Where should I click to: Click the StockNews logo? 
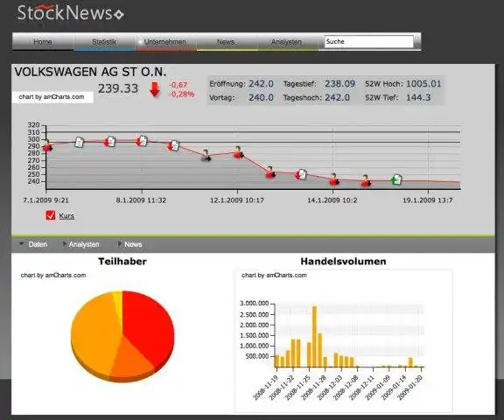(x=70, y=13)
